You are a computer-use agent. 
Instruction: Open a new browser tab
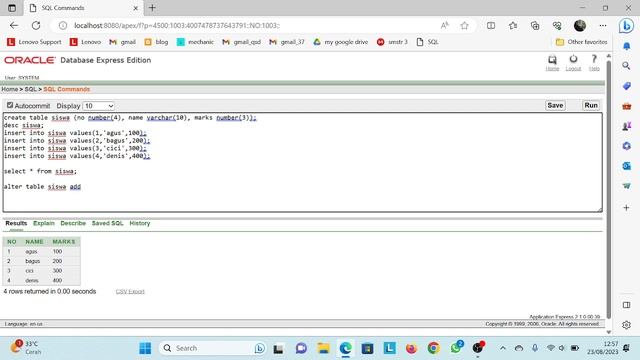point(152,8)
